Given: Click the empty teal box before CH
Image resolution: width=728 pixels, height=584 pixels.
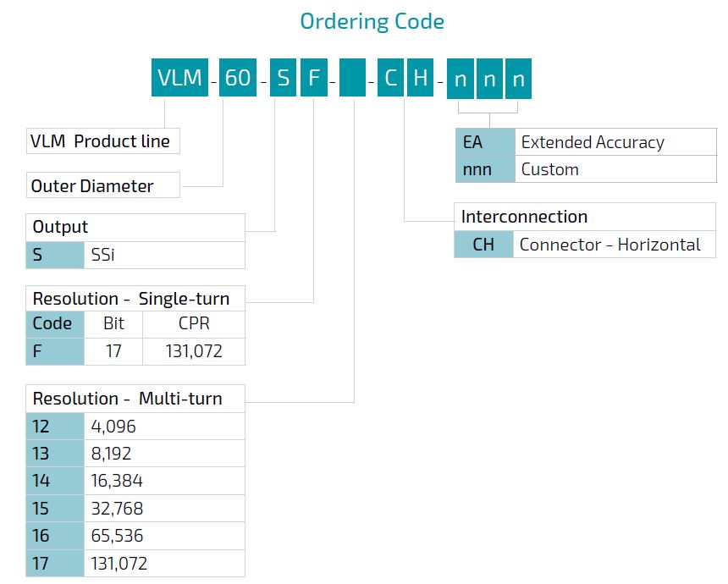Looking at the screenshot, I should click(x=352, y=78).
